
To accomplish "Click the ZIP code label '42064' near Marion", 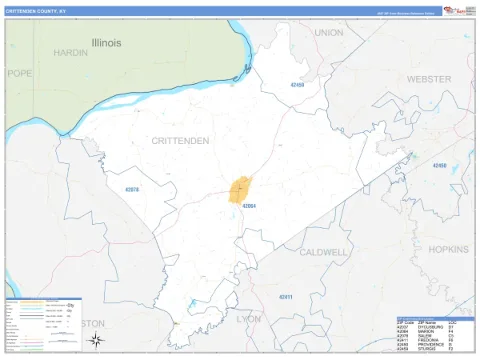I will click(x=249, y=206).
